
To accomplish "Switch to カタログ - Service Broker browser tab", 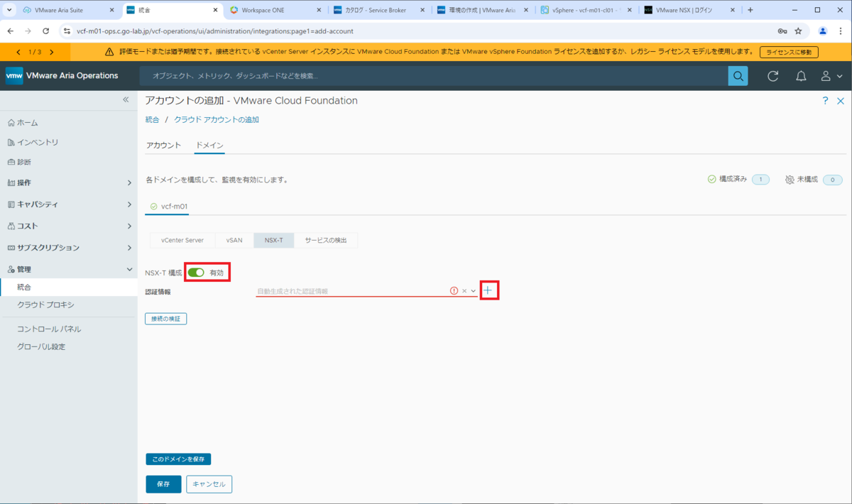I will click(380, 10).
